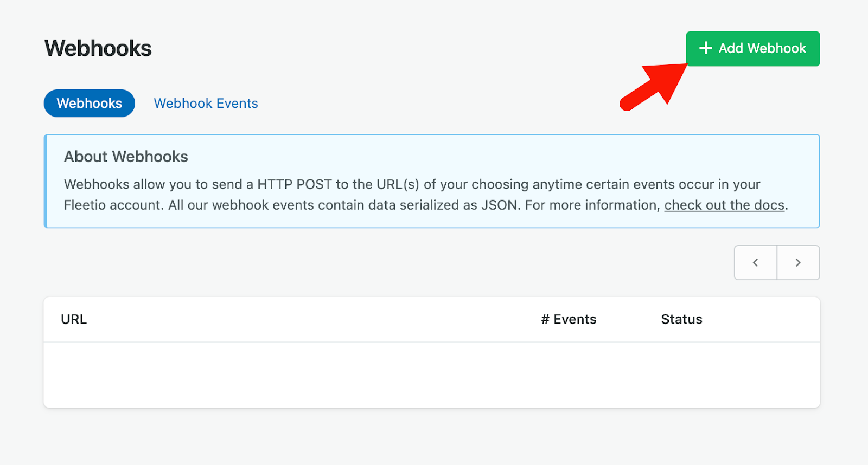Select the Webhooks pill tab

coord(90,103)
